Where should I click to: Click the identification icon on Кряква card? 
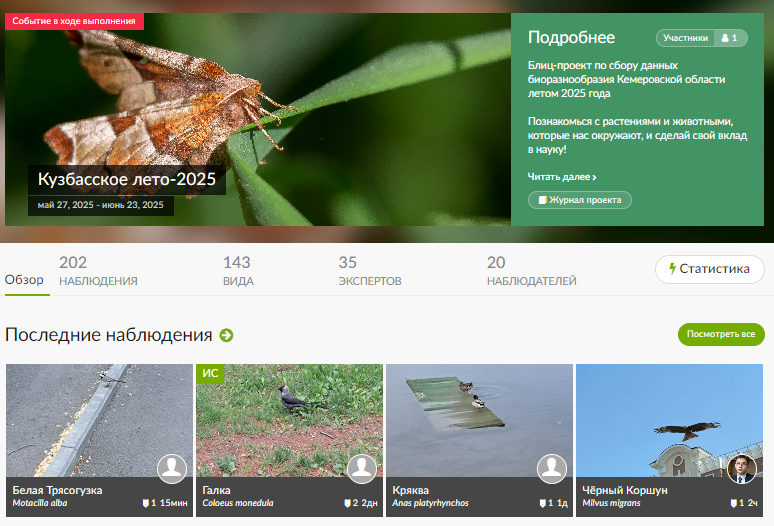point(543,503)
